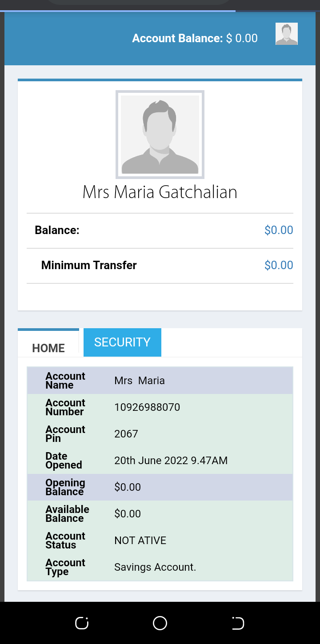The height and width of the screenshot is (644, 320).
Task: Tap the Minimum Transfer label
Action: coord(89,265)
